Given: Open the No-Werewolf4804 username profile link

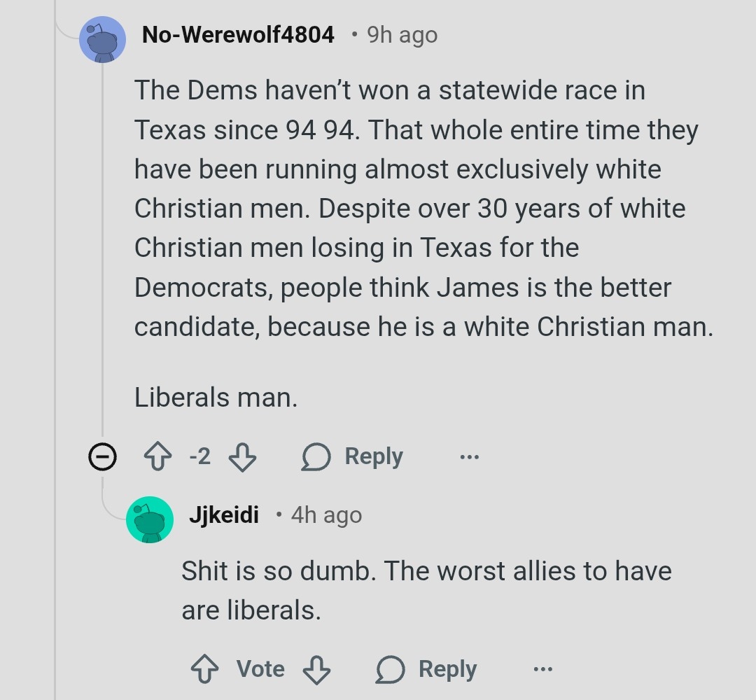Looking at the screenshot, I should [238, 34].
